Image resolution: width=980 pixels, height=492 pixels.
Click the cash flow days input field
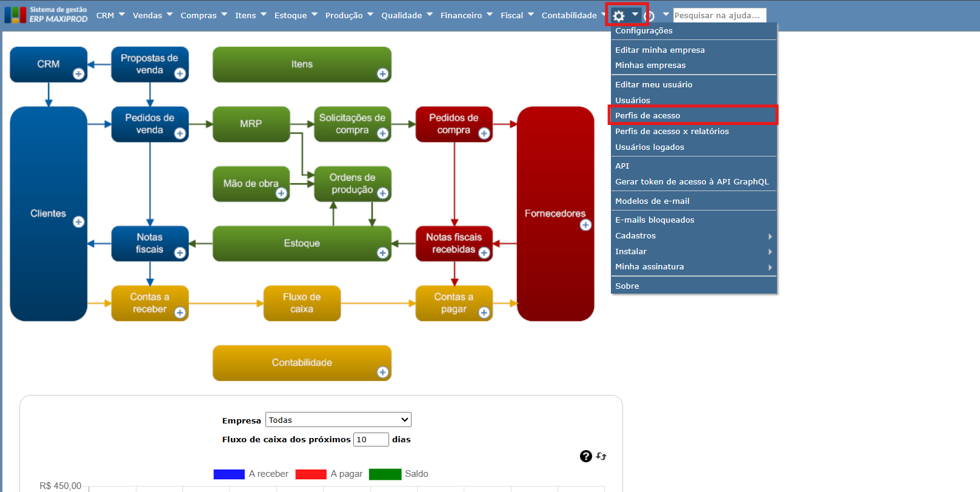click(371, 439)
